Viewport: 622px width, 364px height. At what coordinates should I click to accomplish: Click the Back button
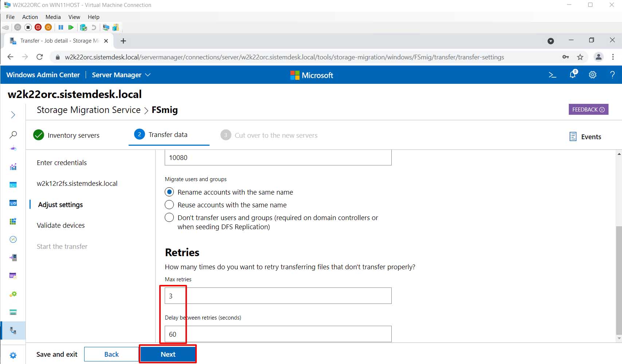(x=112, y=354)
